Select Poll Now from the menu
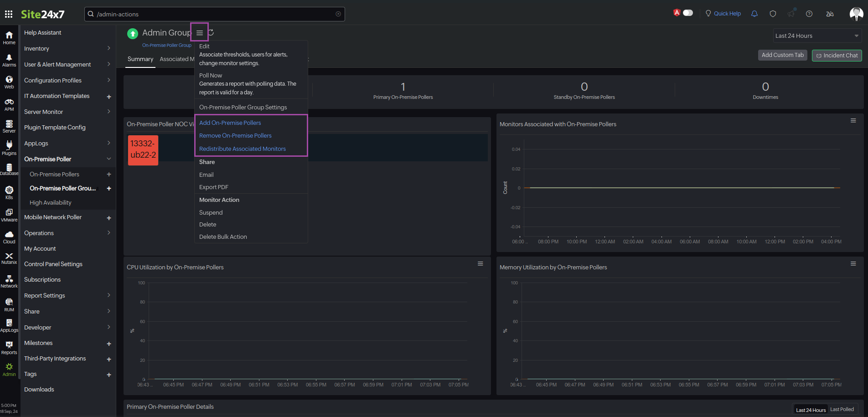This screenshot has height=417, width=868. [x=210, y=75]
